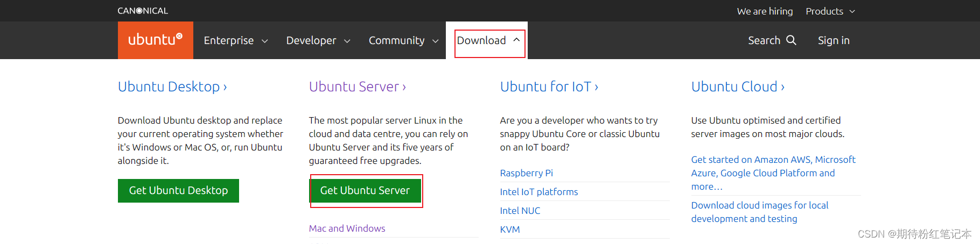980x244 pixels.
Task: Expand the Developer menu chevron
Action: (x=347, y=41)
